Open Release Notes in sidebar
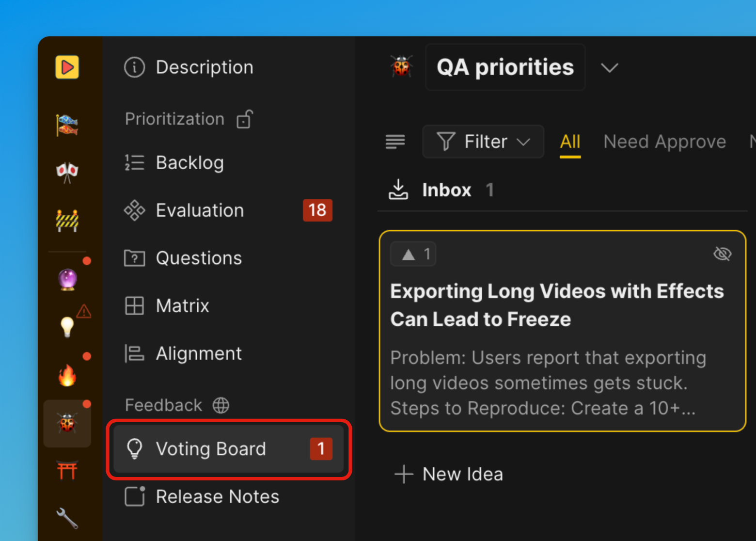 click(x=217, y=496)
